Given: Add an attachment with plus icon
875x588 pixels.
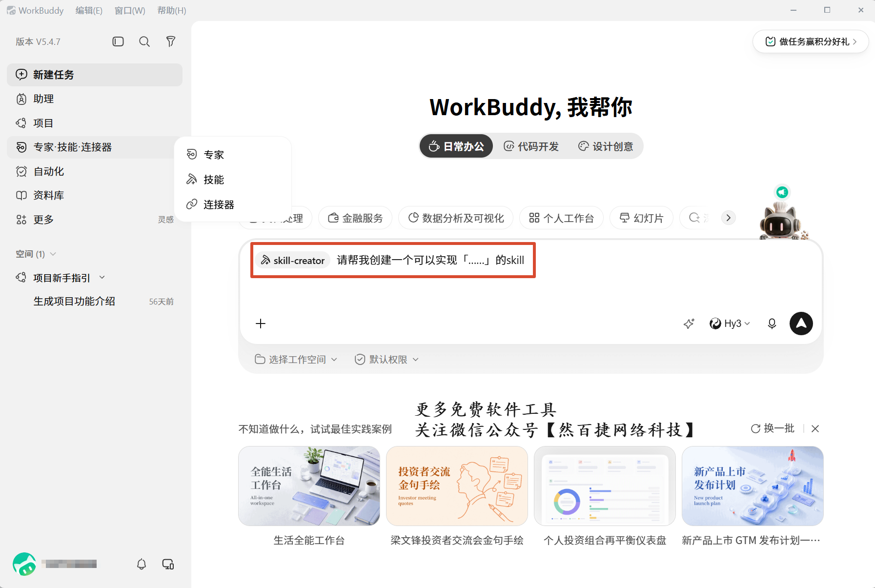Looking at the screenshot, I should click(261, 324).
